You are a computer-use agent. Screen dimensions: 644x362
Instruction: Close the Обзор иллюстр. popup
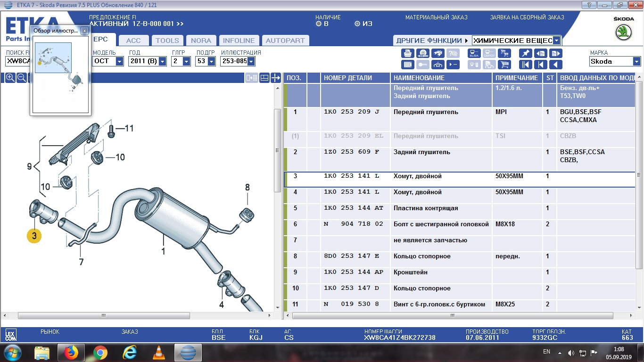coord(84,31)
